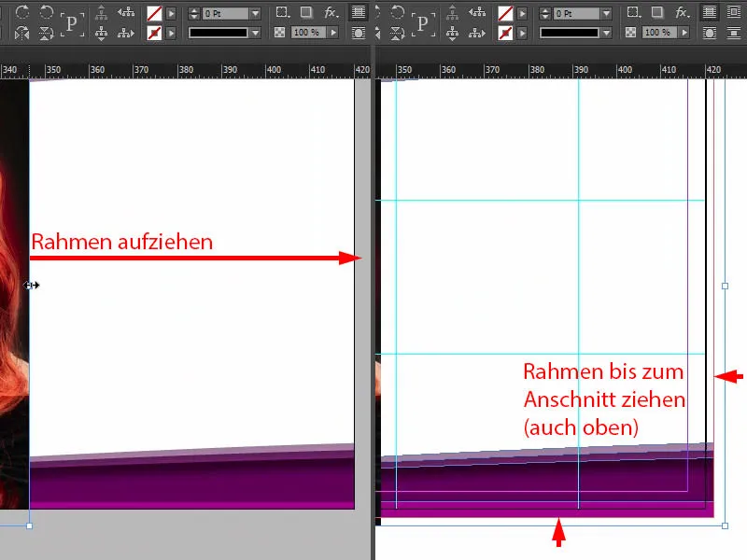Screen dimensions: 747x560
Task: Open stroke type dropdown arrow in left window
Action: pos(255,33)
